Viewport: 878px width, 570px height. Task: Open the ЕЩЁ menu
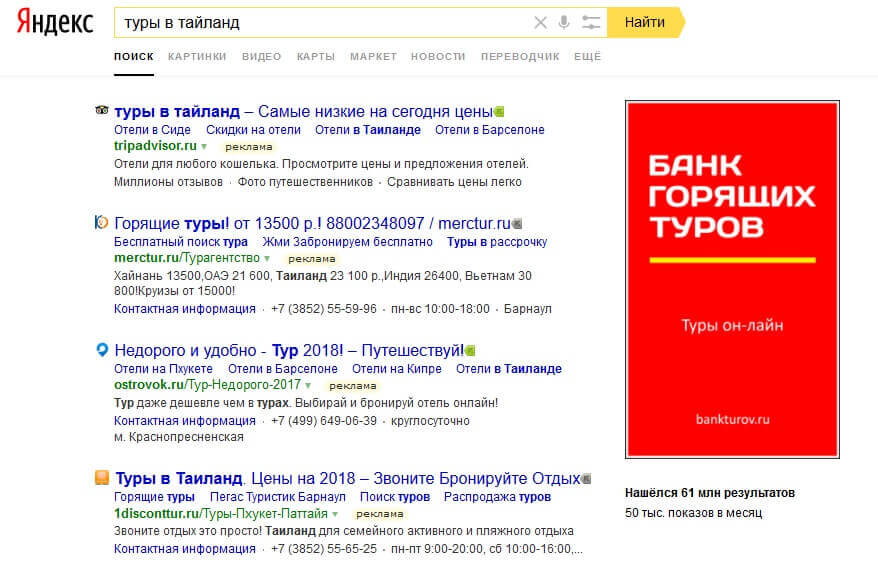[587, 57]
